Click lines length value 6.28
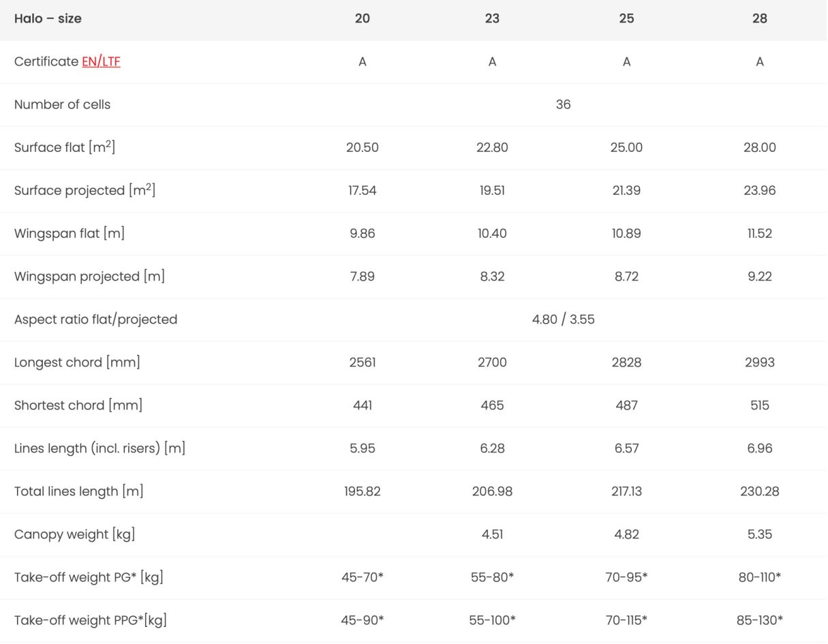 (x=492, y=448)
